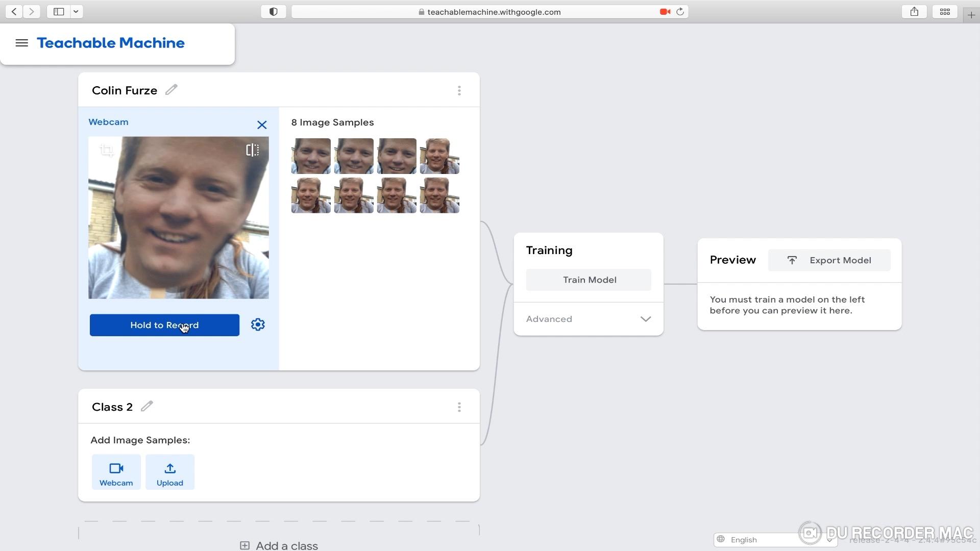The height and width of the screenshot is (551, 980).
Task: Toggle the webcam crop icon
Action: (x=107, y=150)
